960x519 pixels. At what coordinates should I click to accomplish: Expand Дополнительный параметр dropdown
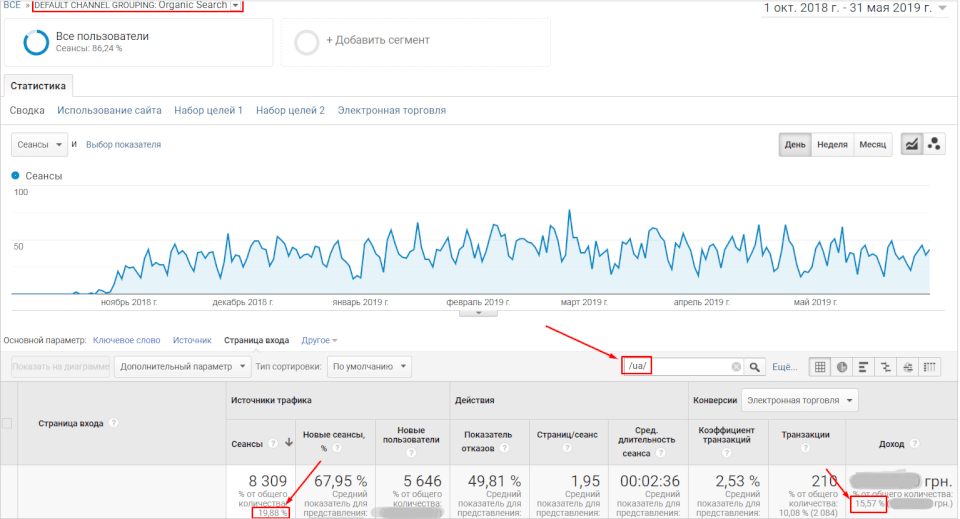[x=182, y=367]
